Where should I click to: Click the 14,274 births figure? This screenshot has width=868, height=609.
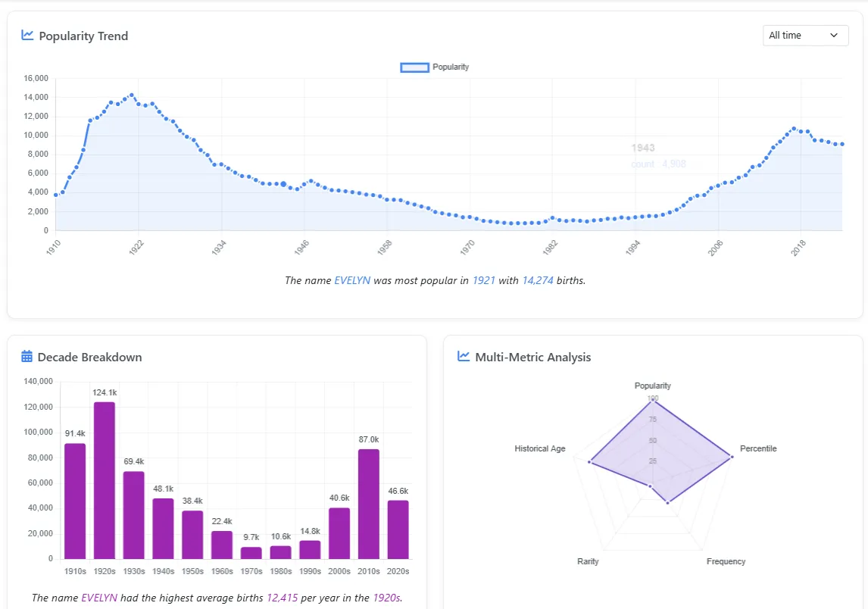click(537, 280)
